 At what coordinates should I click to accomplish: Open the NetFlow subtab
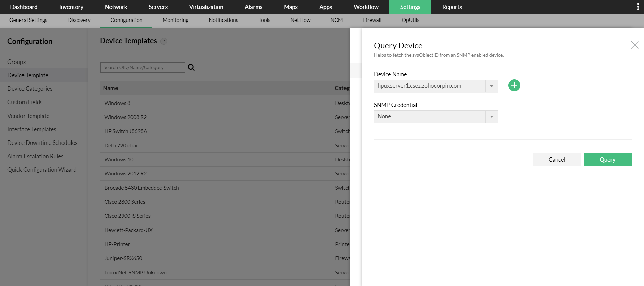301,20
